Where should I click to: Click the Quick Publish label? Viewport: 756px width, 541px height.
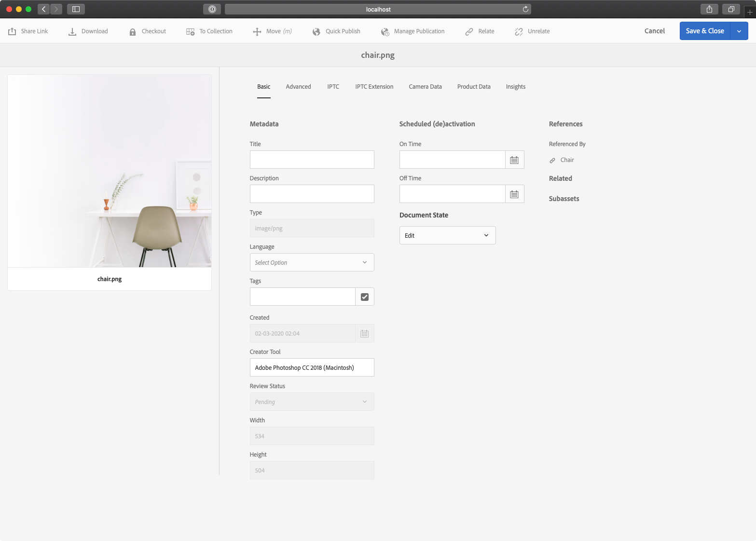point(343,31)
